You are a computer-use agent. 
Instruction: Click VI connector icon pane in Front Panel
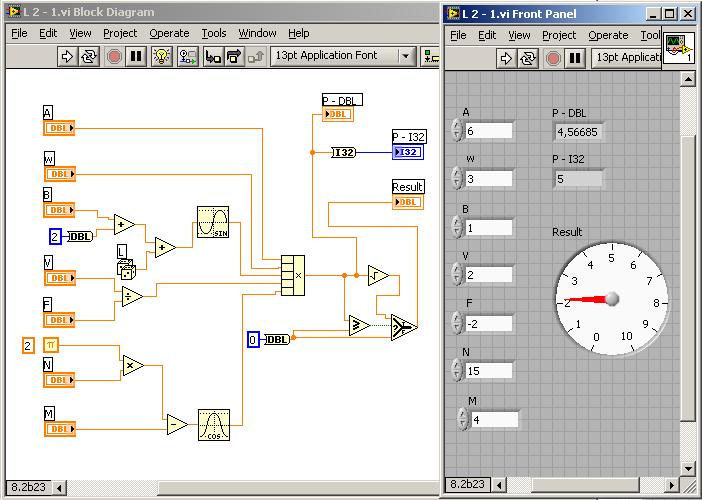pos(679,48)
